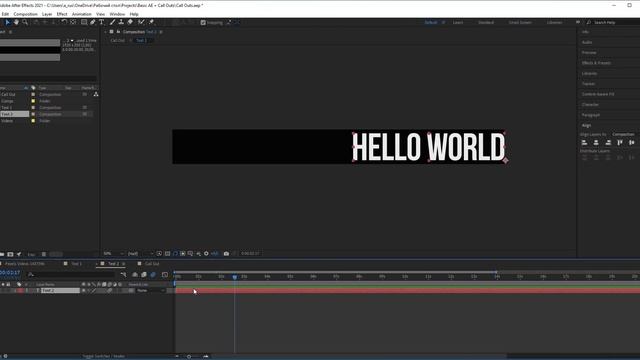Toggle the timeline Motion Blur enable icon
This screenshot has height=360, width=640.
click(153, 275)
